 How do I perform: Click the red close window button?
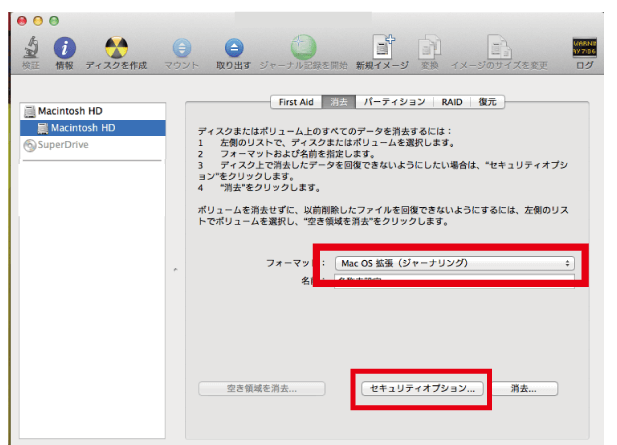click(22, 21)
